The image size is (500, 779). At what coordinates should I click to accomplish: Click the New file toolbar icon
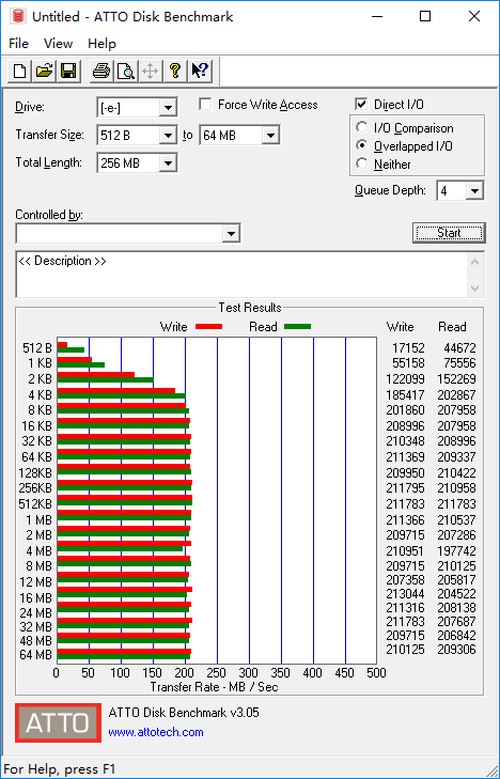[x=20, y=71]
